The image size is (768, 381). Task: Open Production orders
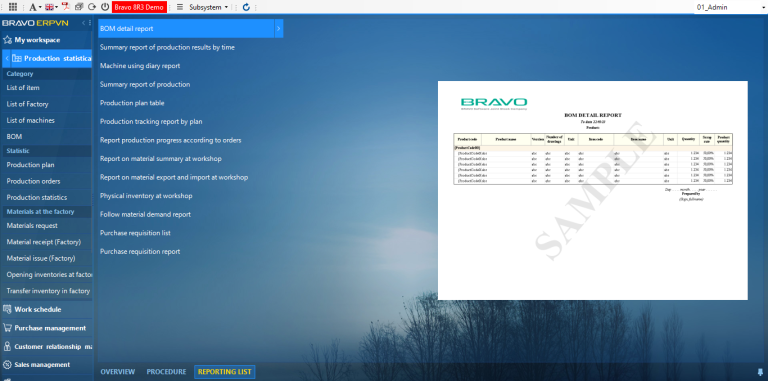[33, 181]
